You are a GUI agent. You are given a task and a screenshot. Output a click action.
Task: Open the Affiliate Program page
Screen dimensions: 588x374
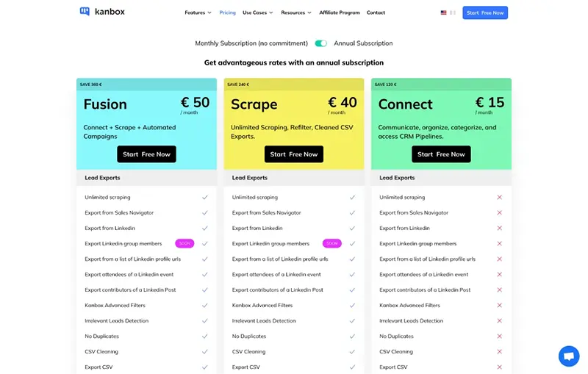340,12
